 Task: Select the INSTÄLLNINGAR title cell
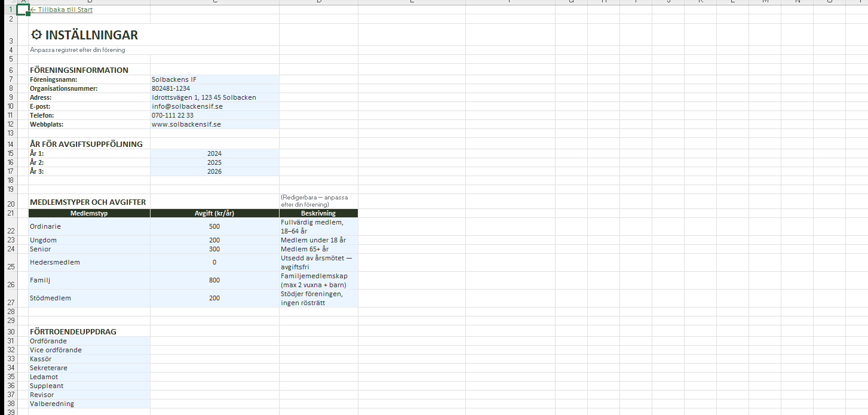pyautogui.click(x=89, y=35)
